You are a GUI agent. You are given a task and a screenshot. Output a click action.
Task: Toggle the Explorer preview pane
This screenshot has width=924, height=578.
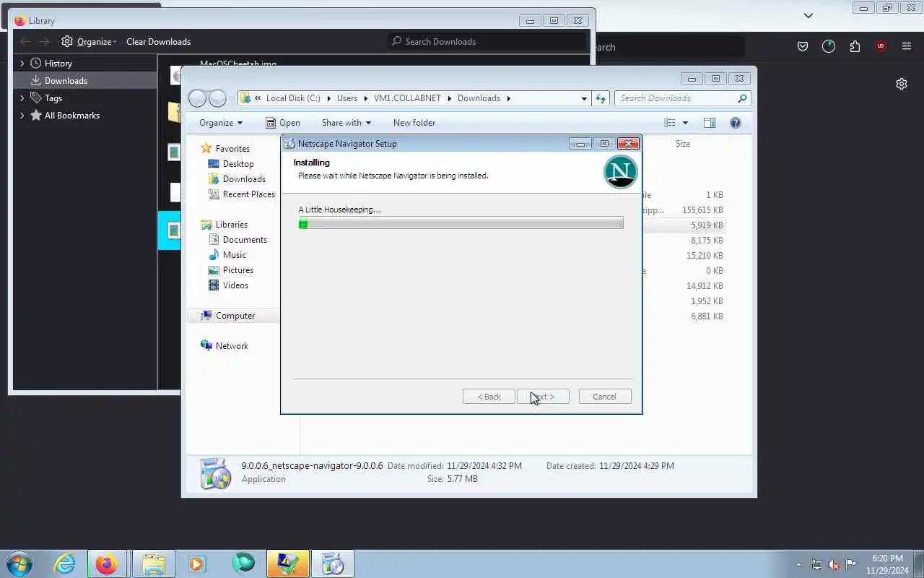point(710,123)
